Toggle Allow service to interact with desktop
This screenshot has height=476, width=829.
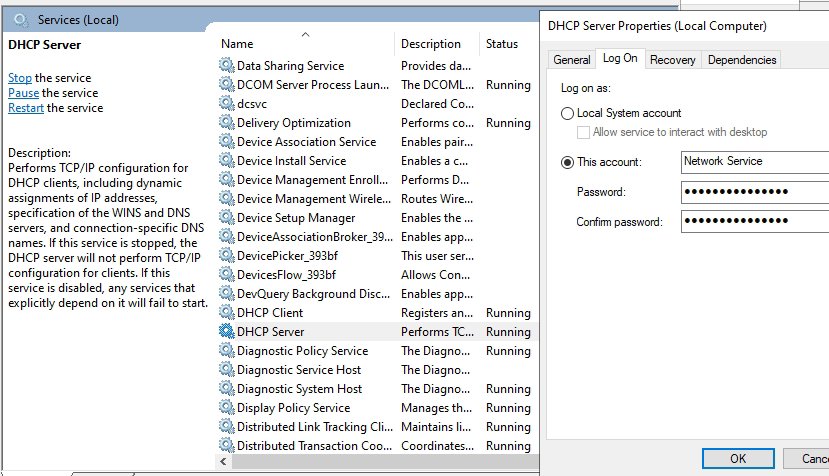point(585,133)
